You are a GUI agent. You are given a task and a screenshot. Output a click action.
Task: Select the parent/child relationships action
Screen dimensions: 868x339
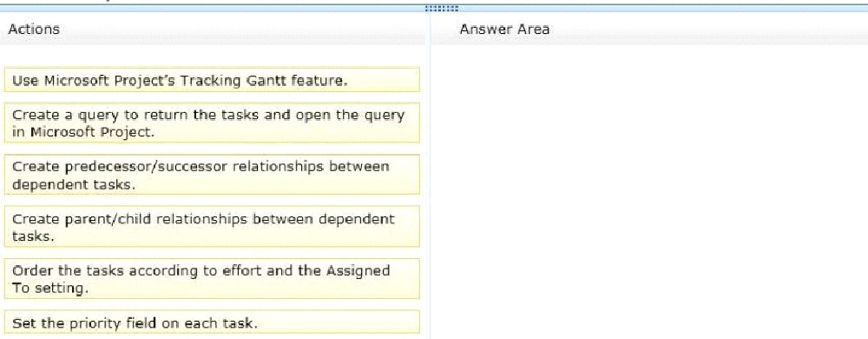212,227
